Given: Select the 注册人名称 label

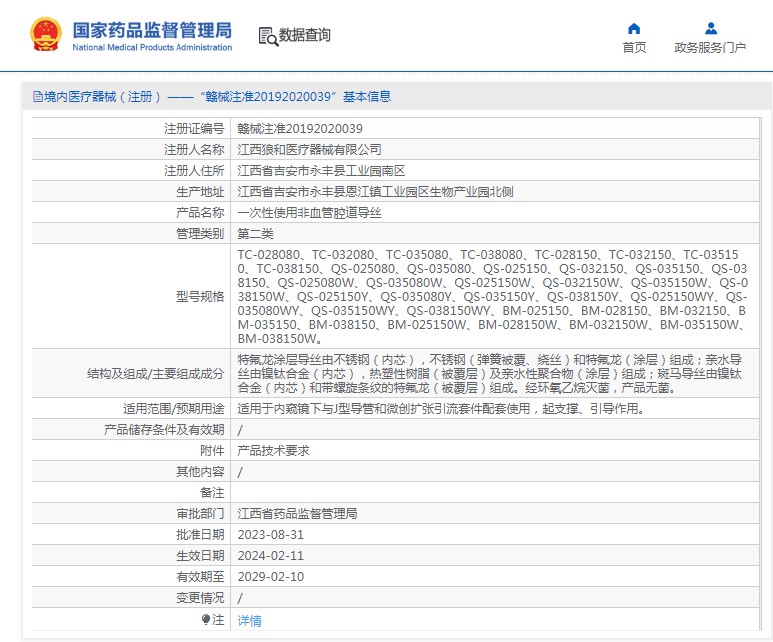Looking at the screenshot, I should [194, 149].
